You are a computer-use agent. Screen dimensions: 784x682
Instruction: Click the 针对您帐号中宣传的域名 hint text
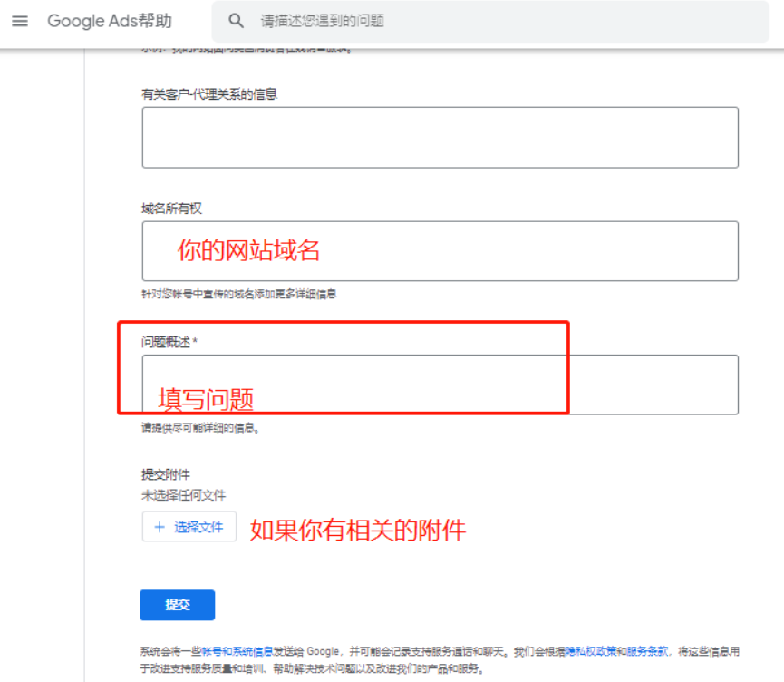click(238, 294)
